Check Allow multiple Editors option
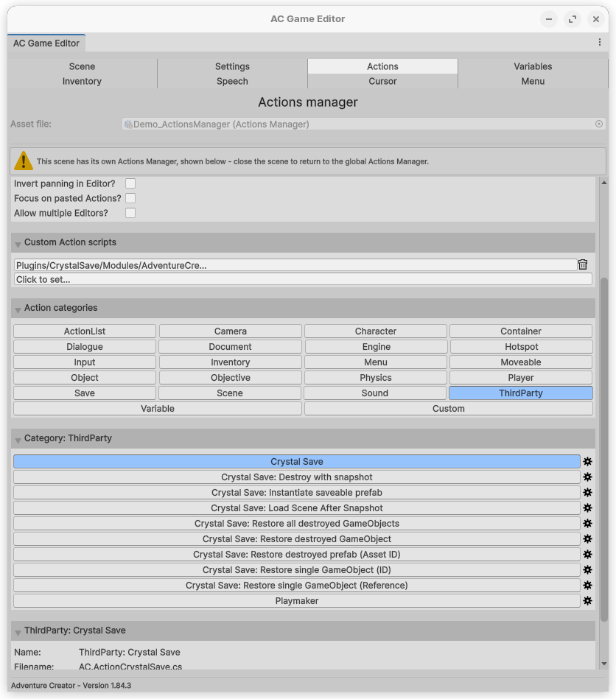The width and height of the screenshot is (616, 699). pos(130,213)
